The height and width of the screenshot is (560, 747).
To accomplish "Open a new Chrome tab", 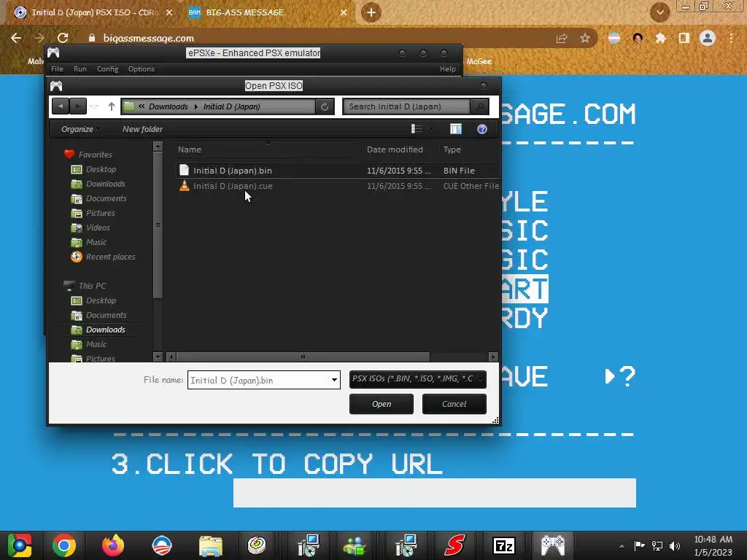I will coord(371,12).
